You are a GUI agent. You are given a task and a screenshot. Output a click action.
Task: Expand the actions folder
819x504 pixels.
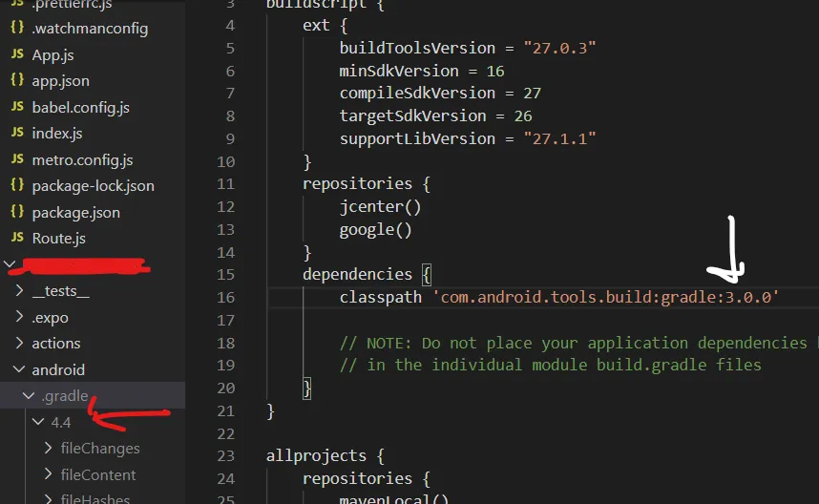pyautogui.click(x=19, y=343)
